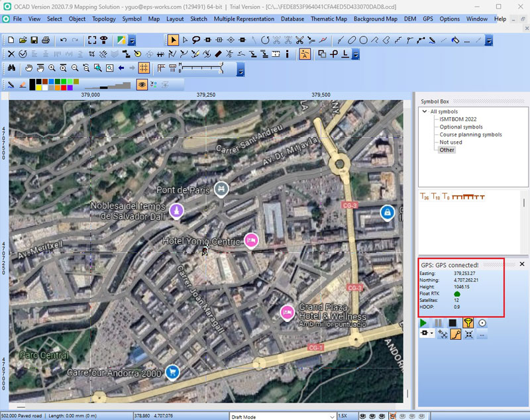Image resolution: width=530 pixels, height=420 pixels.
Task: Open the Topology menu
Action: point(103,19)
